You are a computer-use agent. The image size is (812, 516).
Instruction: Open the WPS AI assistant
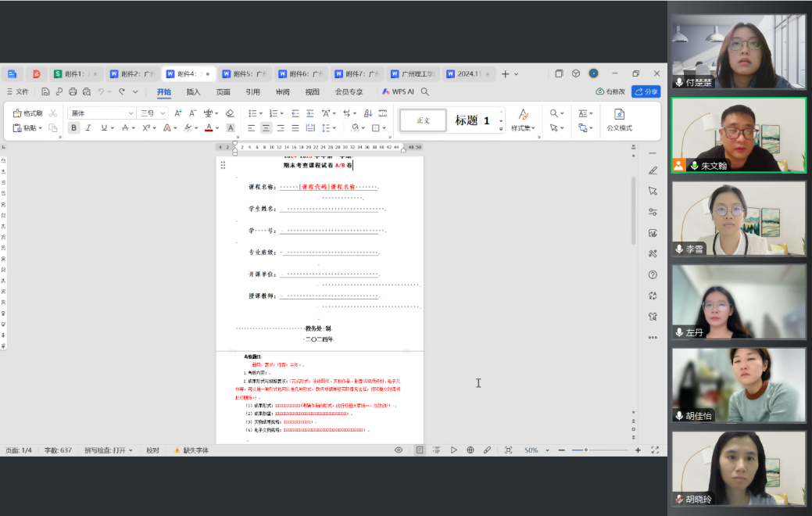click(x=398, y=91)
